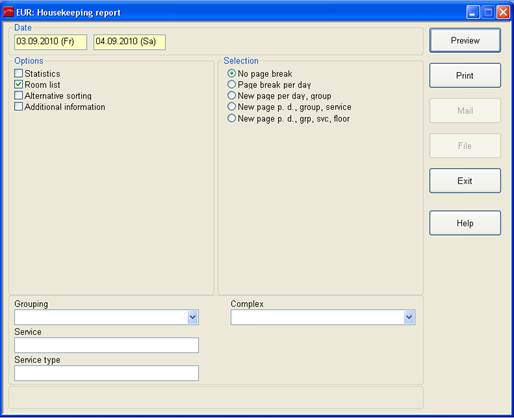Enable Additional information checkbox
Screen dimensions: 514x418
pyautogui.click(x=19, y=106)
